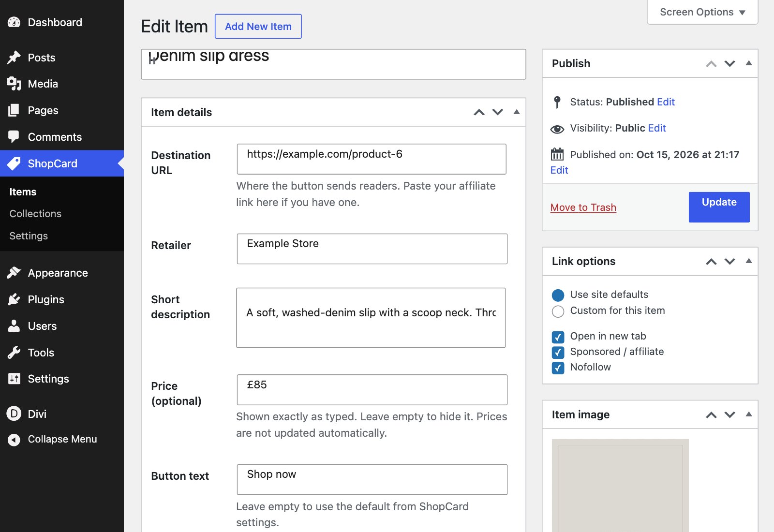Image resolution: width=774 pixels, height=532 pixels.
Task: Uncheck Open in new tab
Action: 558,337
